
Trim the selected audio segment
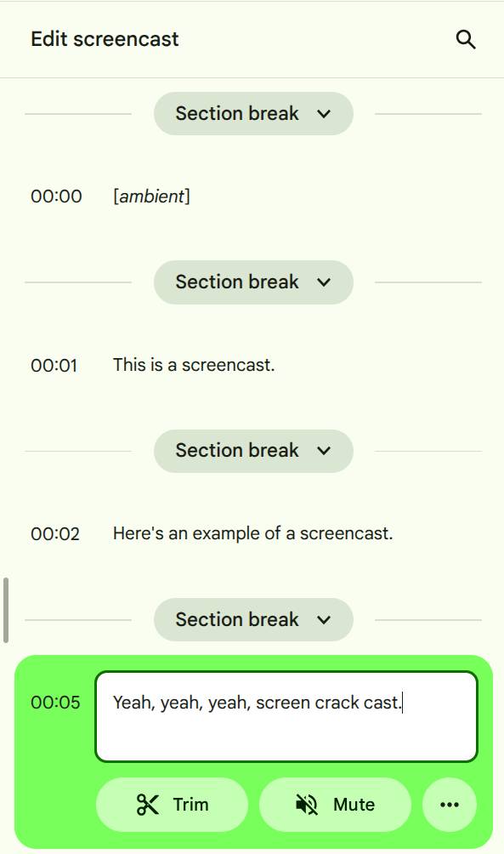pos(172,804)
